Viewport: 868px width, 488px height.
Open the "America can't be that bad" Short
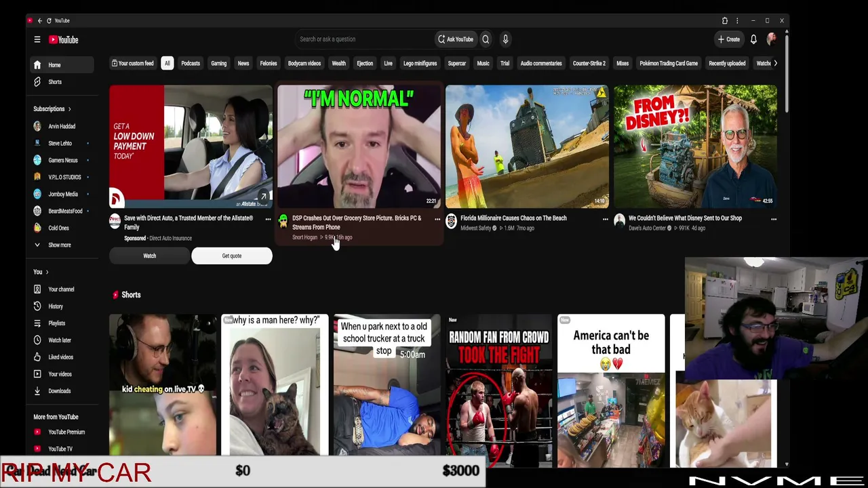[611, 390]
